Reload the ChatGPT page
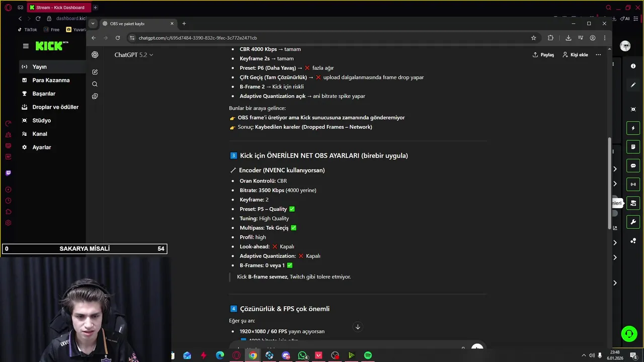This screenshot has height=362, width=644. point(118,38)
